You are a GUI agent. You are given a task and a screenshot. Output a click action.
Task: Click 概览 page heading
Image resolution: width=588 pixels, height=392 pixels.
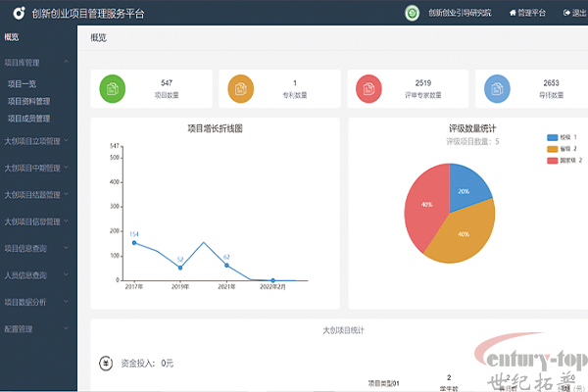coord(98,37)
